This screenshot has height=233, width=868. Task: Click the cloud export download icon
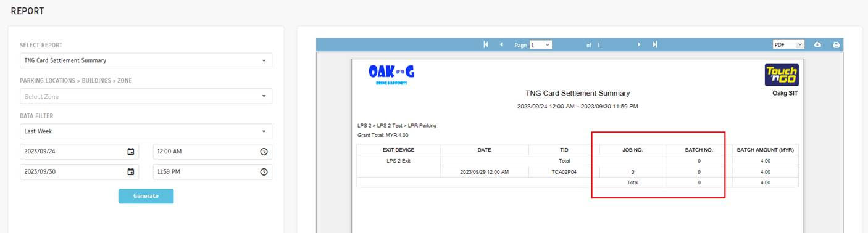[x=818, y=45]
